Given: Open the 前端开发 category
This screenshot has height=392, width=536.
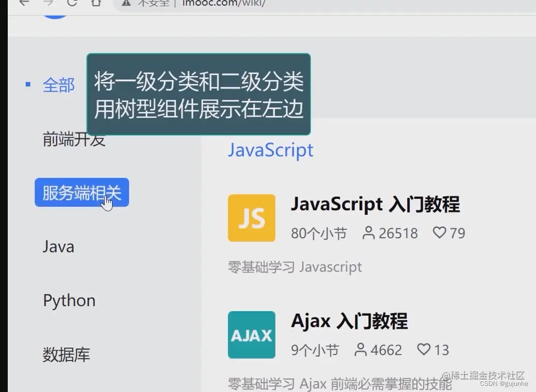Looking at the screenshot, I should tap(74, 139).
